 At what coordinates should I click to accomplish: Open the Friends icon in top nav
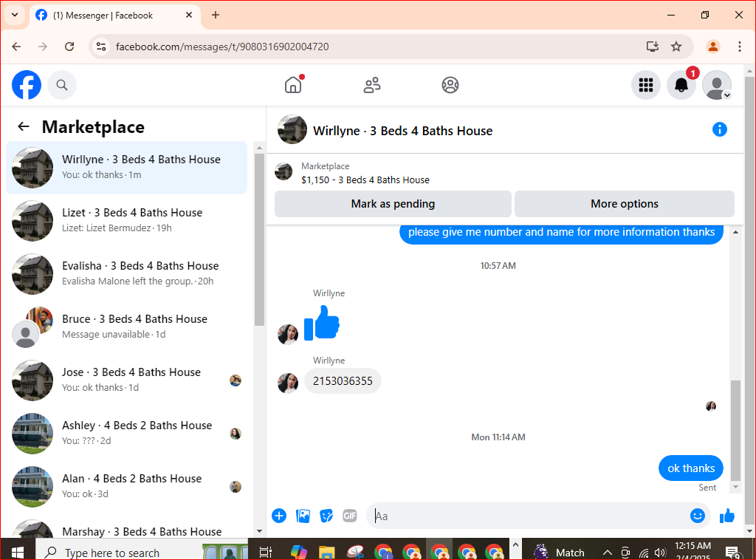pyautogui.click(x=372, y=85)
